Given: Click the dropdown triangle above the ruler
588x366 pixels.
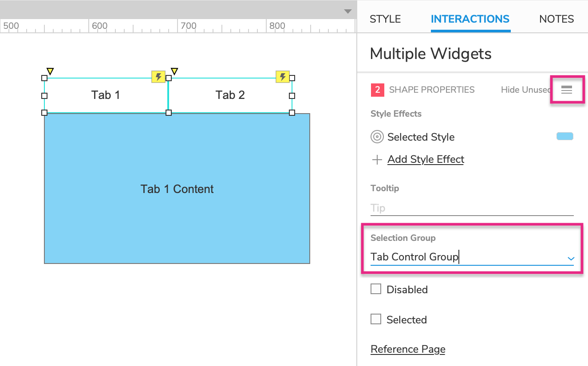Looking at the screenshot, I should (348, 12).
